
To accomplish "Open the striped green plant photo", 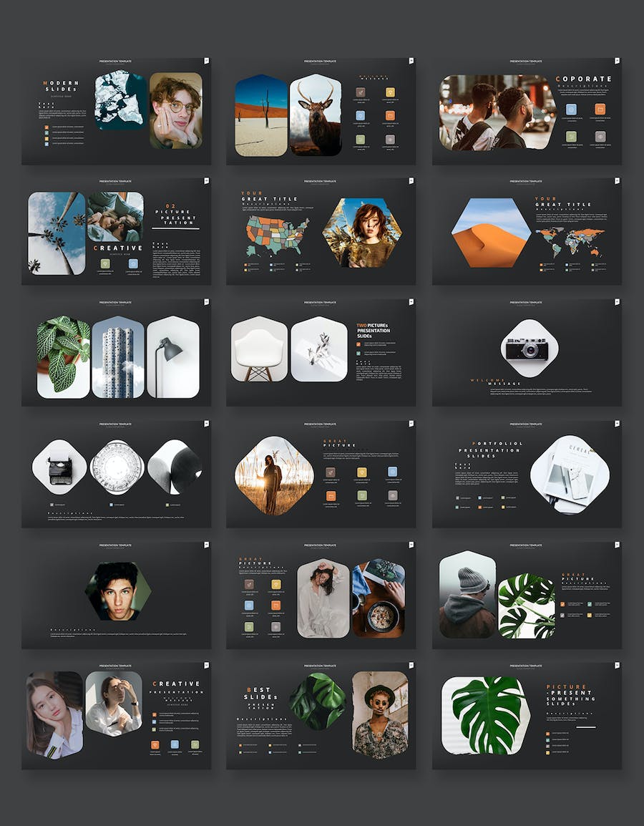I will (63, 356).
